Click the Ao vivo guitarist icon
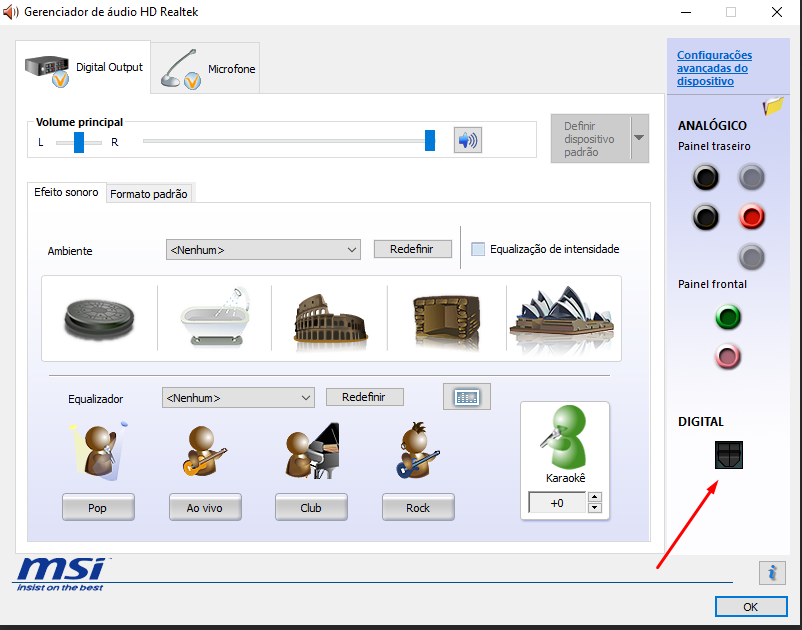The height and width of the screenshot is (630, 802). 204,452
